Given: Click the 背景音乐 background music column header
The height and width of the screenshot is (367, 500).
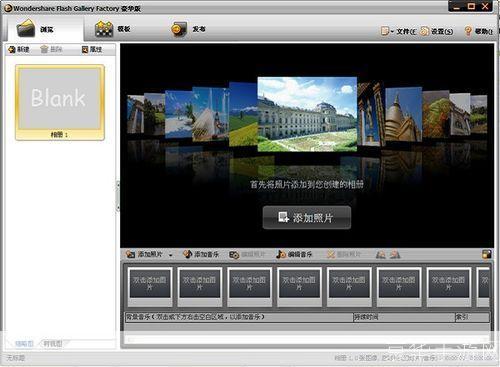Looking at the screenshot, I should click(239, 317).
